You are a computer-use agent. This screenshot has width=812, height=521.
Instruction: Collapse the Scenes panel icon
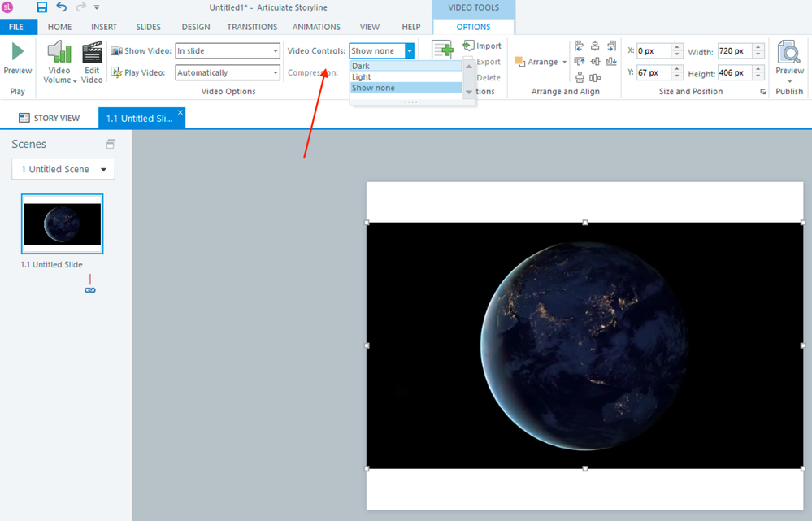[x=111, y=144]
